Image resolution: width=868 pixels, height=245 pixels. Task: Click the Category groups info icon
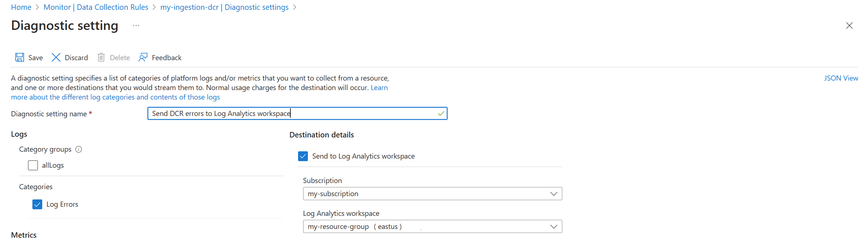[79, 149]
